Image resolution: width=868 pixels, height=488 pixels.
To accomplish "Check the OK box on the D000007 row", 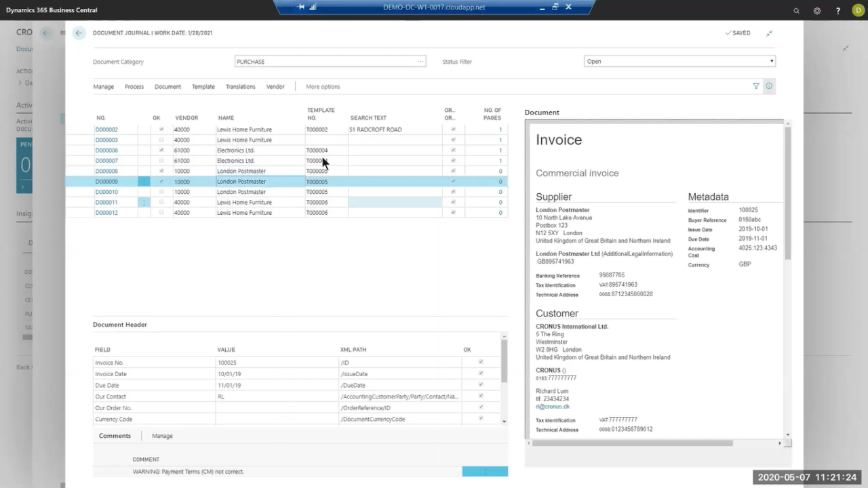I will 161,161.
